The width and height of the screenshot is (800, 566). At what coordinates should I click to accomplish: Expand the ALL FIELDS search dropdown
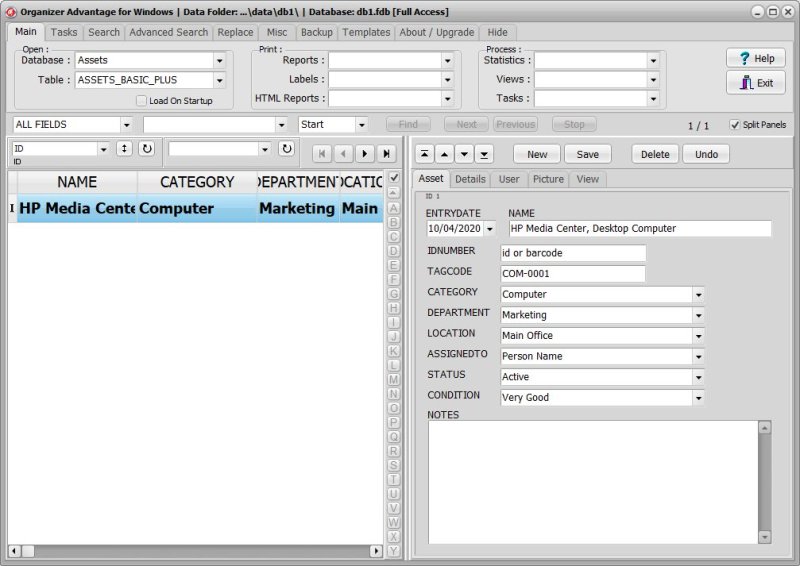point(127,125)
